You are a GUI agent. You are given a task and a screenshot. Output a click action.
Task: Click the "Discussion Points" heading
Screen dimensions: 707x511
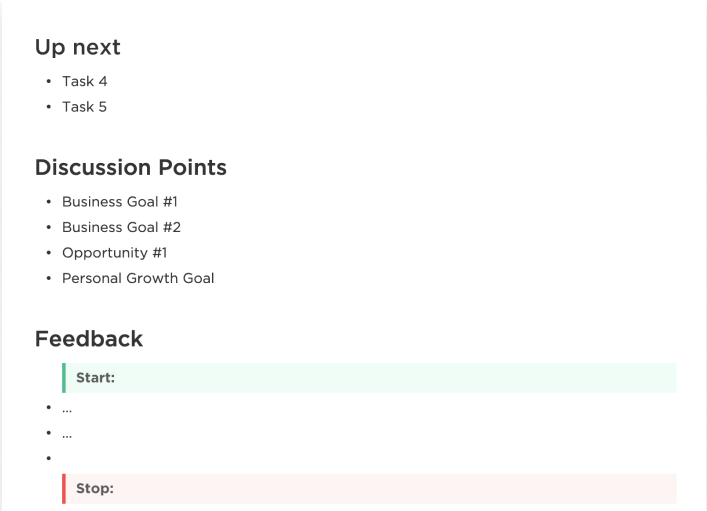pos(131,168)
